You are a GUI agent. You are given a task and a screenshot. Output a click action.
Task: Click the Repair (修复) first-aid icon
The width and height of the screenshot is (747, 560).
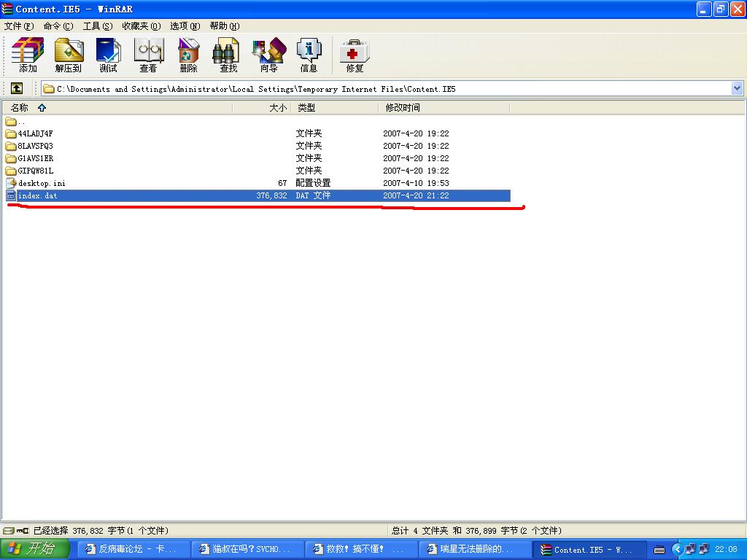pos(355,55)
